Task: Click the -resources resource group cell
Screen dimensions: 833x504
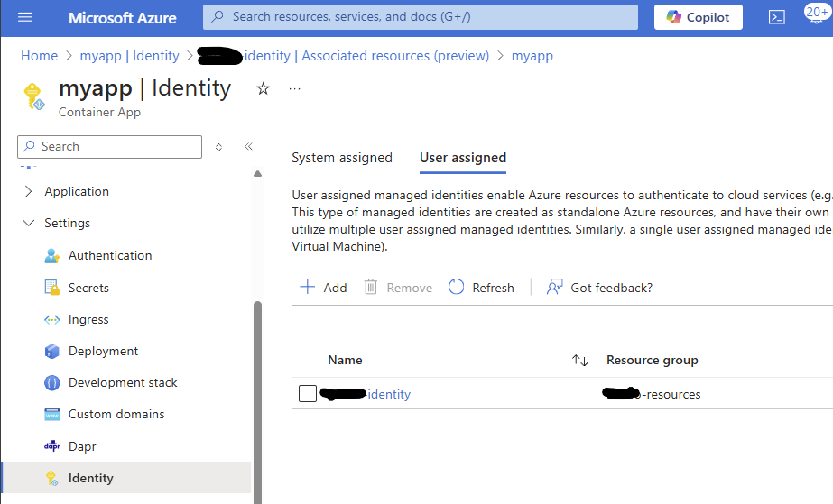Action: pyautogui.click(x=652, y=394)
